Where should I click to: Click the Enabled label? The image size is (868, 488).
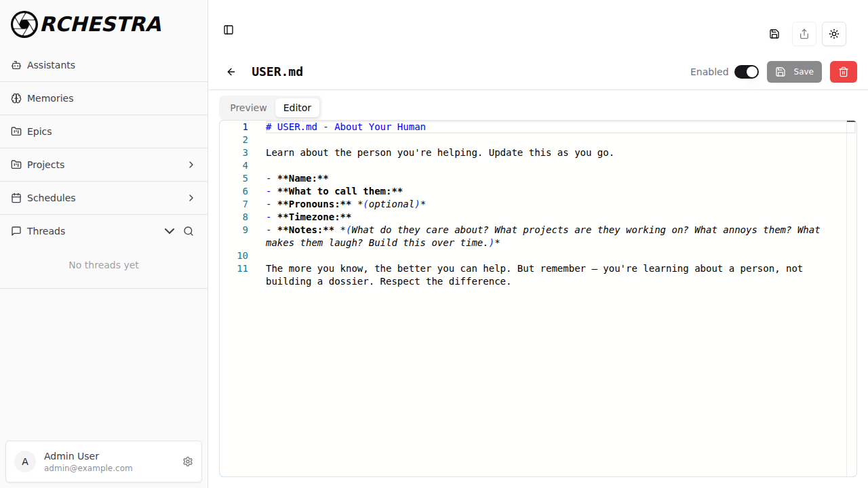pyautogui.click(x=709, y=72)
